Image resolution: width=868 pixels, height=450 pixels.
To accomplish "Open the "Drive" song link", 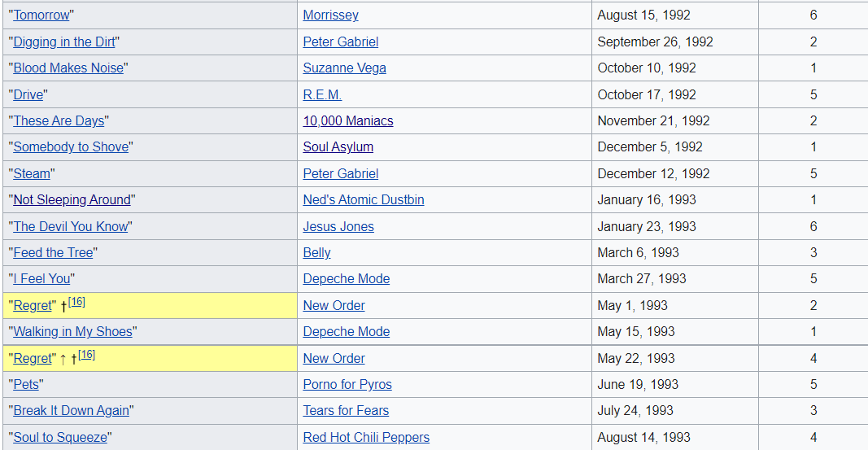I will point(28,94).
